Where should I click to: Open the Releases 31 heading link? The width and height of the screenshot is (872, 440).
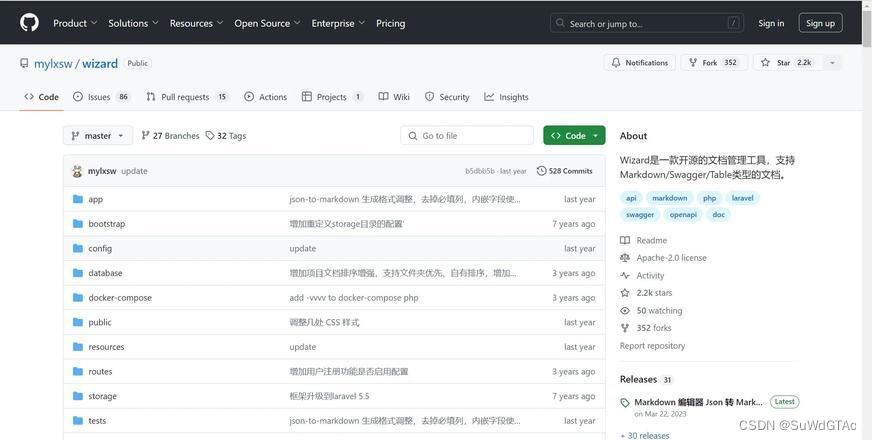pos(646,379)
